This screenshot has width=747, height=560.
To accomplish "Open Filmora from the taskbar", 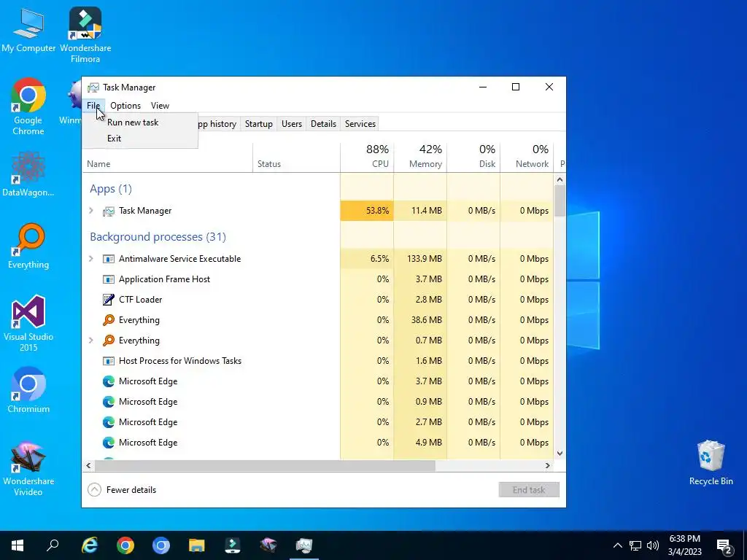I will (x=233, y=545).
